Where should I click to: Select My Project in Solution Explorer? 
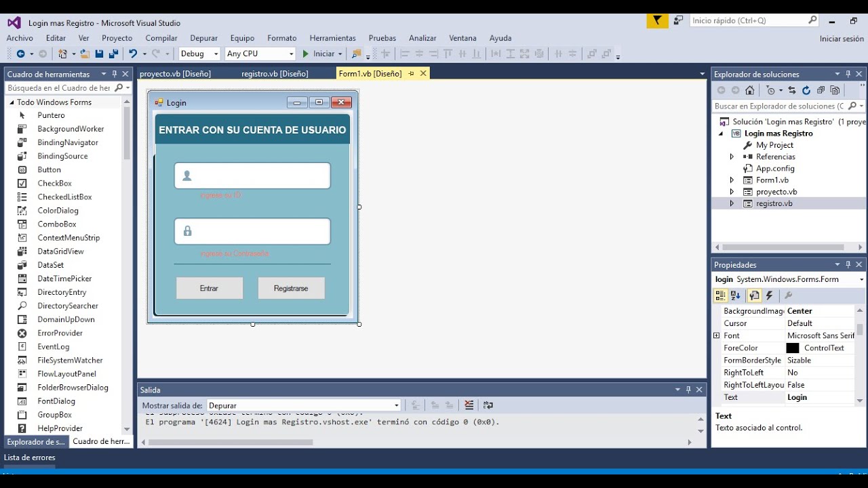click(774, 145)
